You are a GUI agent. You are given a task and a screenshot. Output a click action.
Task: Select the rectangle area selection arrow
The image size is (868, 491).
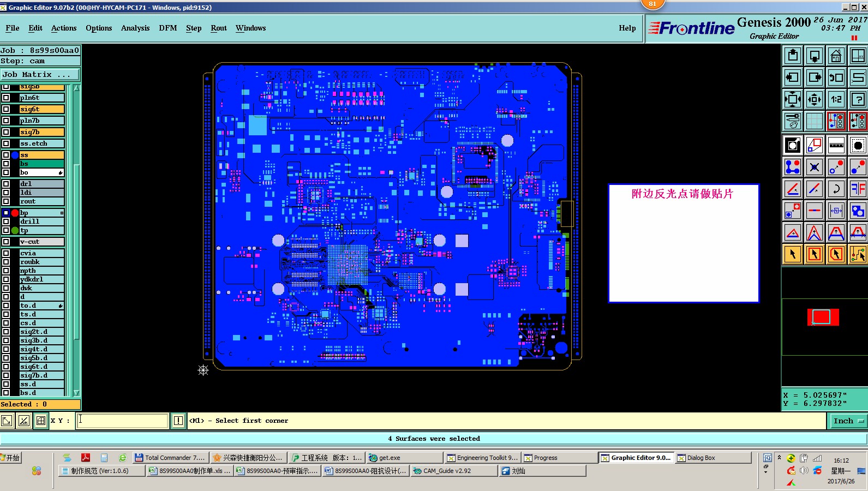click(x=815, y=254)
